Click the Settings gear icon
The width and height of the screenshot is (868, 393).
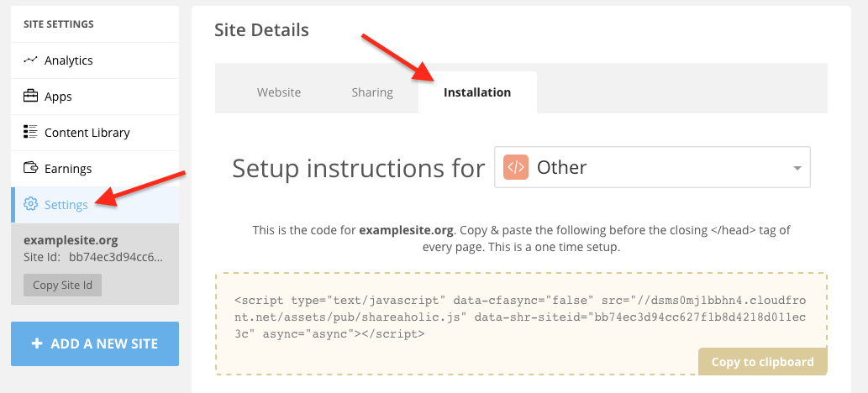(30, 204)
